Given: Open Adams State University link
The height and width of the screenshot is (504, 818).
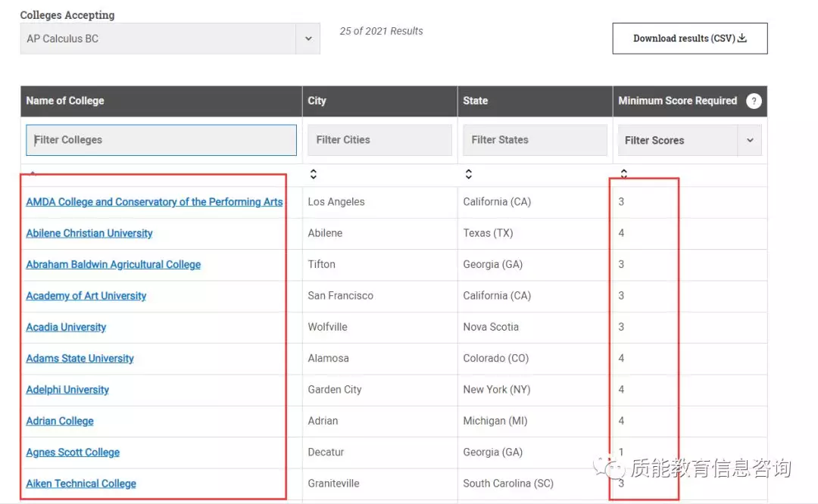Looking at the screenshot, I should (80, 358).
